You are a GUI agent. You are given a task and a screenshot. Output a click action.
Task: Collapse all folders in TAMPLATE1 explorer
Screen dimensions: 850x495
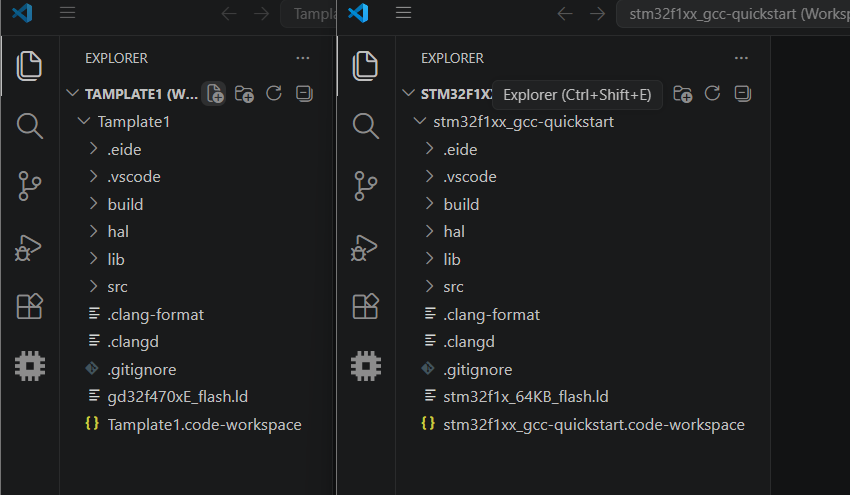click(x=304, y=94)
